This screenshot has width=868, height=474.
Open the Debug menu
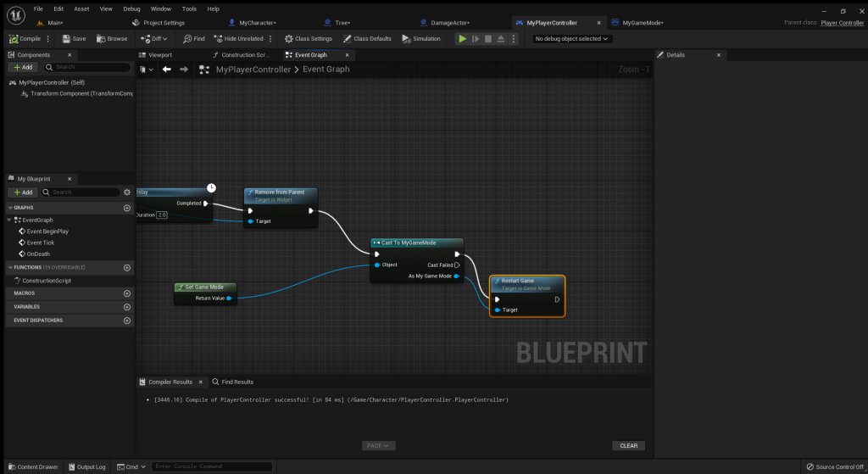[131, 8]
